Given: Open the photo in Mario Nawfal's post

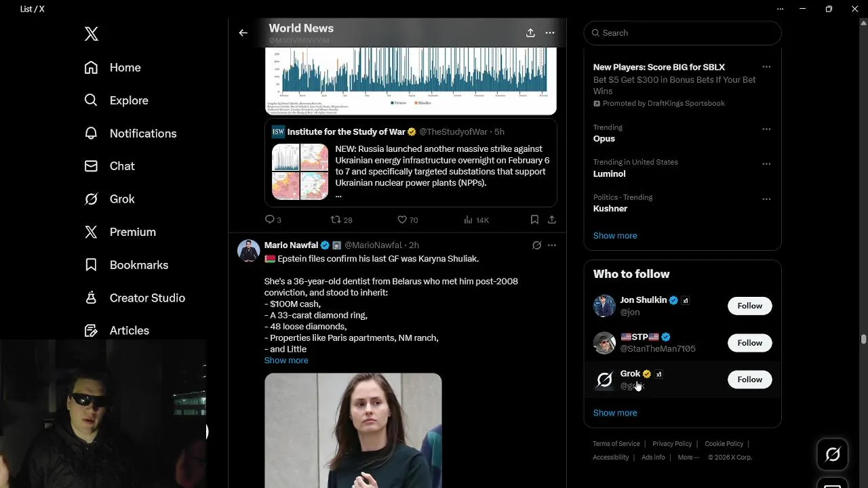Looking at the screenshot, I should point(353,430).
